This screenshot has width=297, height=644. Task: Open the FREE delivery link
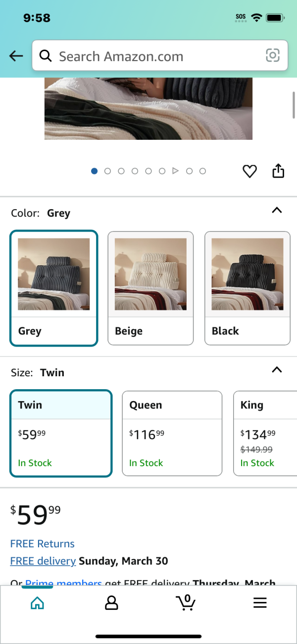pyautogui.click(x=43, y=561)
